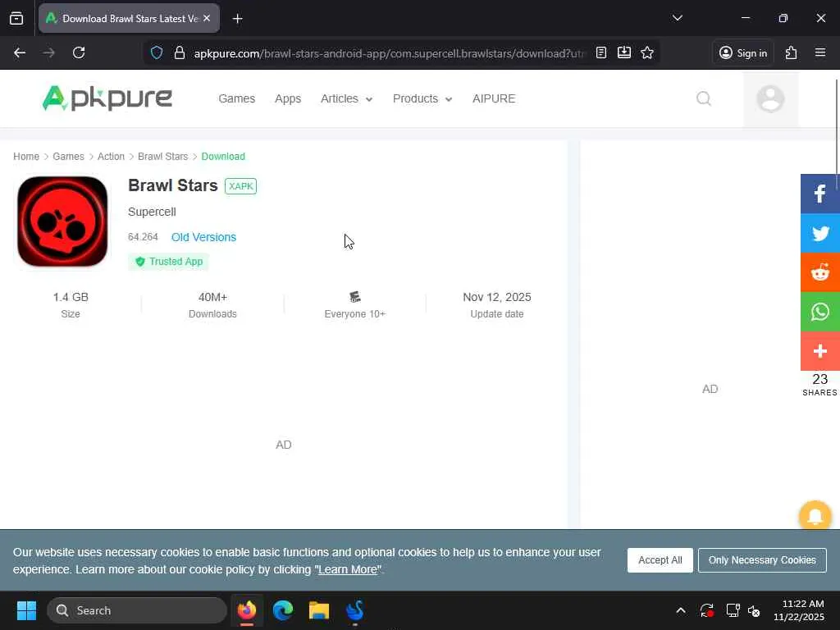
Task: Open the Firefox hamburger menu
Action: pos(820,53)
